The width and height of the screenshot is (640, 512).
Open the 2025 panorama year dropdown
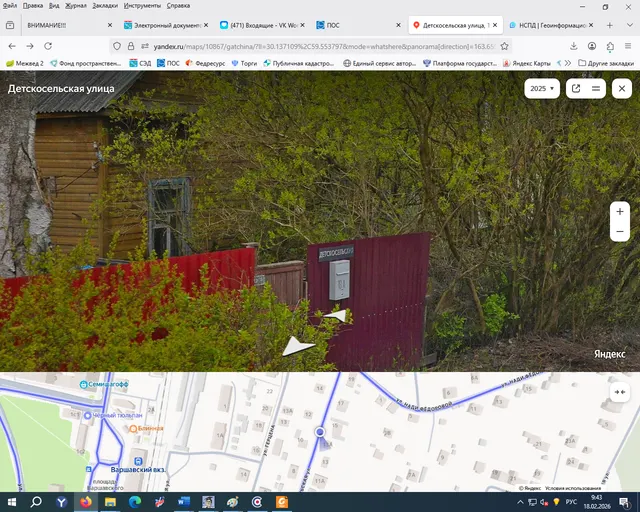(x=542, y=88)
